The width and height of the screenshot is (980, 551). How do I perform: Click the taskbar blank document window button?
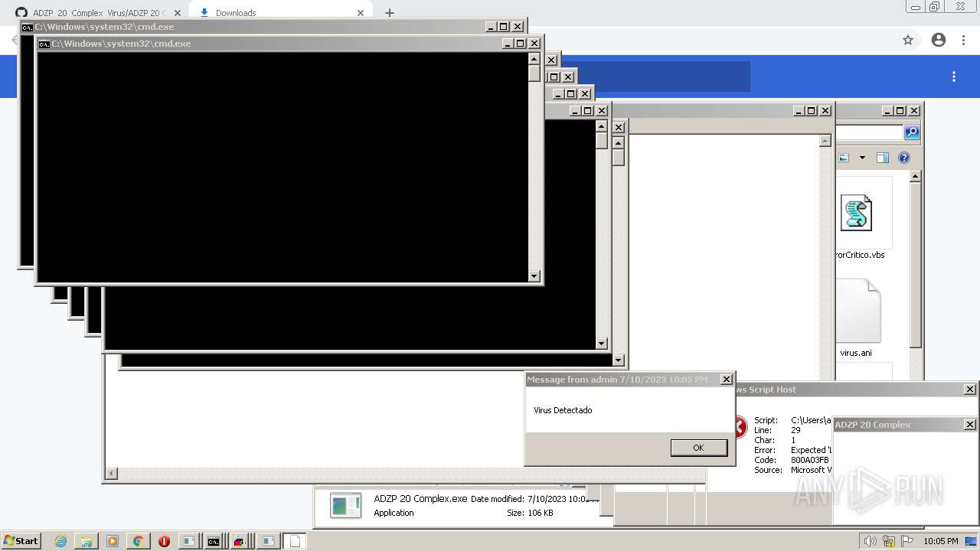pos(294,541)
